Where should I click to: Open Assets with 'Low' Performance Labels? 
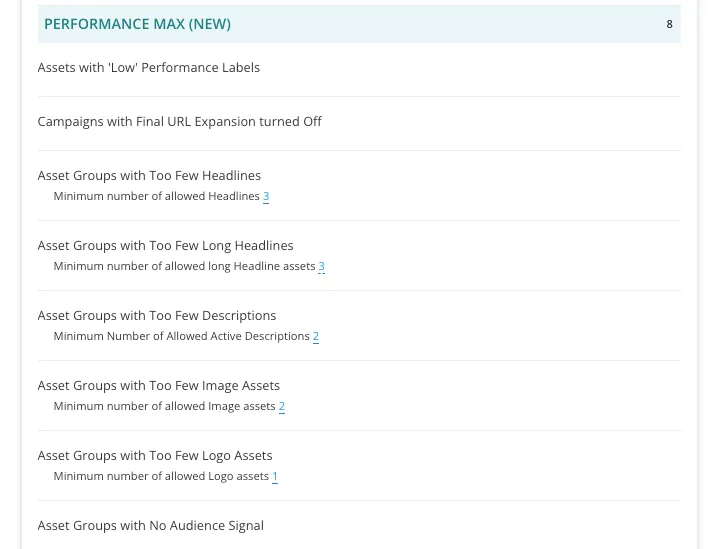[148, 68]
